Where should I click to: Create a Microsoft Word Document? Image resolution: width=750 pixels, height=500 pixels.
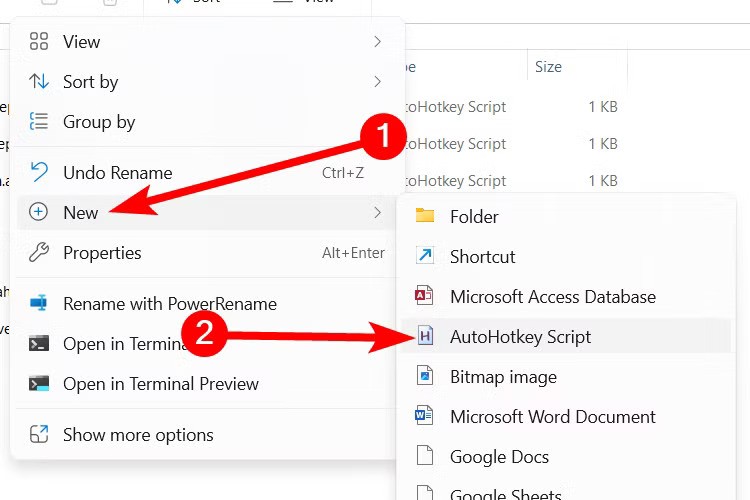coord(566,417)
